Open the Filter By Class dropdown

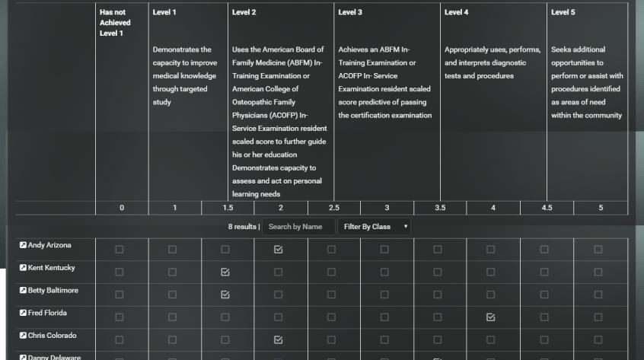(374, 227)
